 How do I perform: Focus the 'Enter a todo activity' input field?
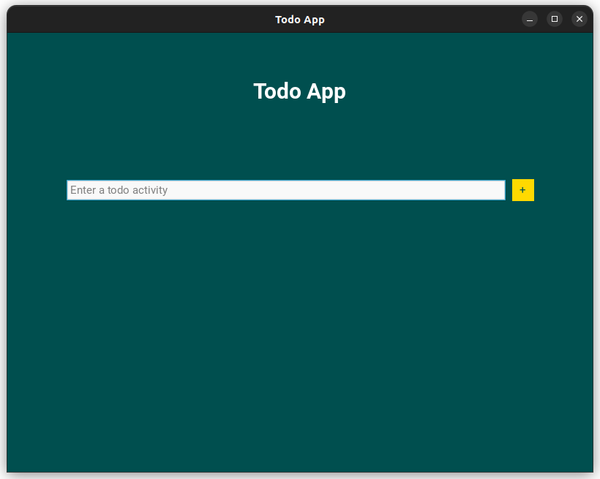(286, 190)
